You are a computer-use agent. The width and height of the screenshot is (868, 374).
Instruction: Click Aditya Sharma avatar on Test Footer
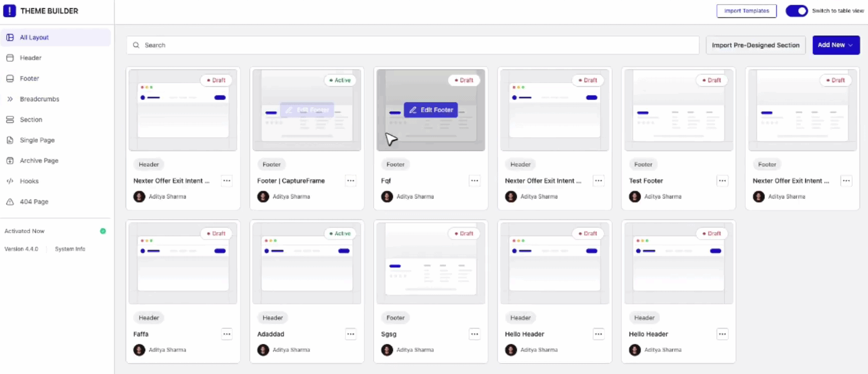(x=635, y=196)
